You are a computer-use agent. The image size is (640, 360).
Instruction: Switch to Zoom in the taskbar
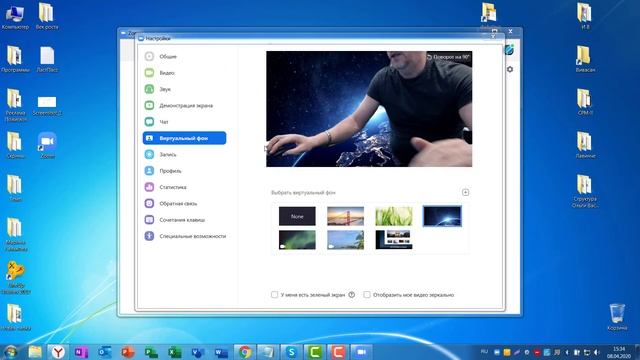pos(361,352)
